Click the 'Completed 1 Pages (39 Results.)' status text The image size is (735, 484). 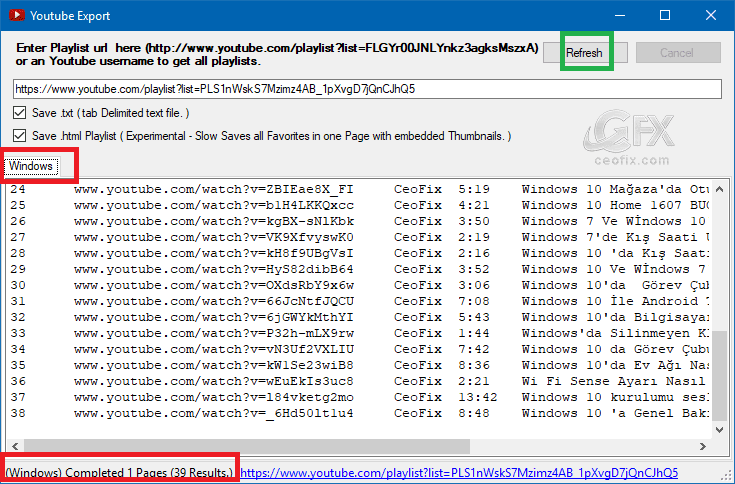[149, 473]
